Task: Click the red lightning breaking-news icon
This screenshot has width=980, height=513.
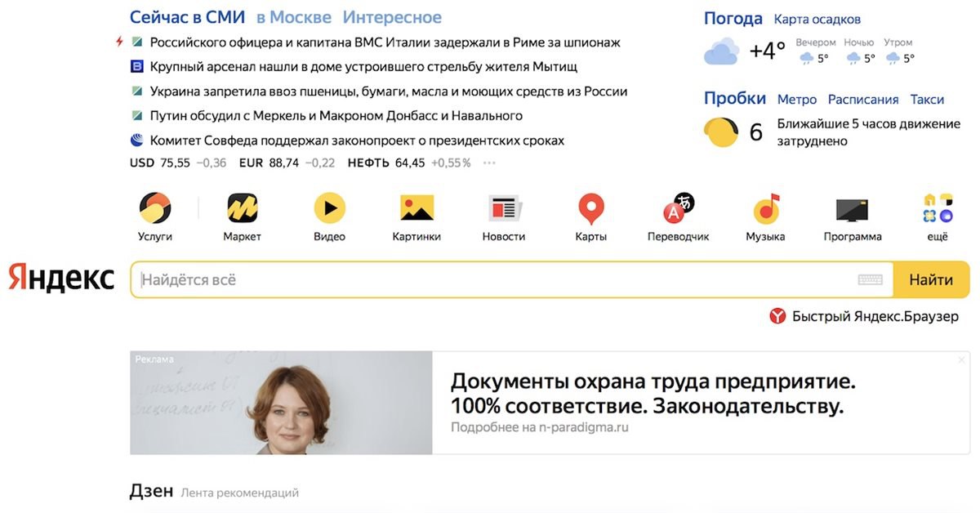Action: pyautogui.click(x=119, y=42)
